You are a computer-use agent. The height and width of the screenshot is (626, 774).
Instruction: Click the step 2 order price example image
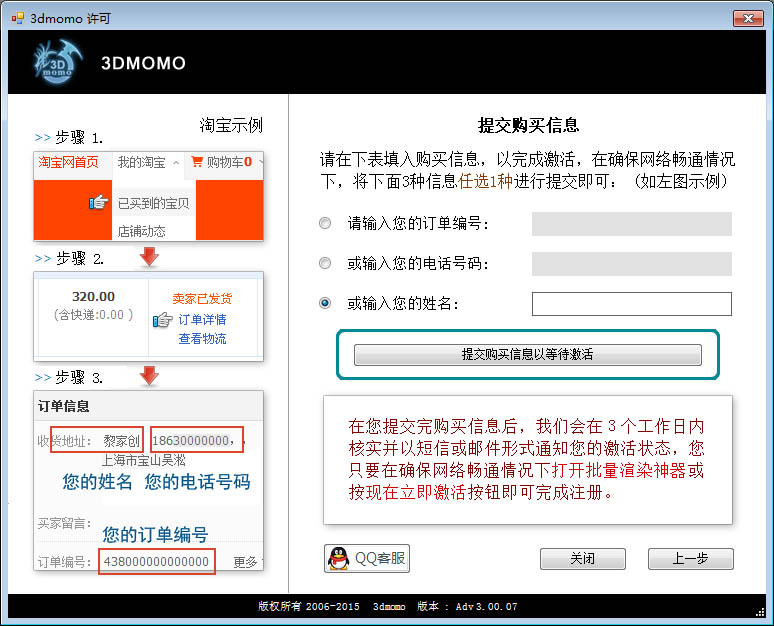(149, 316)
